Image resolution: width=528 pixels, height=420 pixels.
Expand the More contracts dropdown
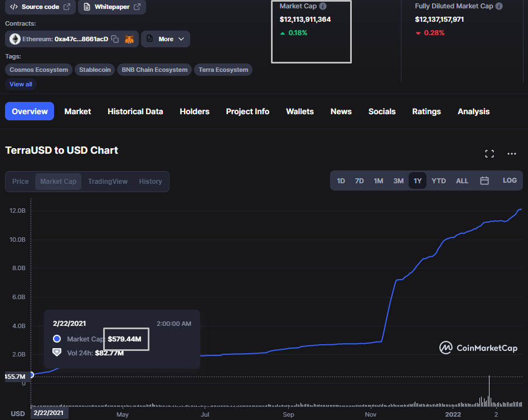[166, 39]
